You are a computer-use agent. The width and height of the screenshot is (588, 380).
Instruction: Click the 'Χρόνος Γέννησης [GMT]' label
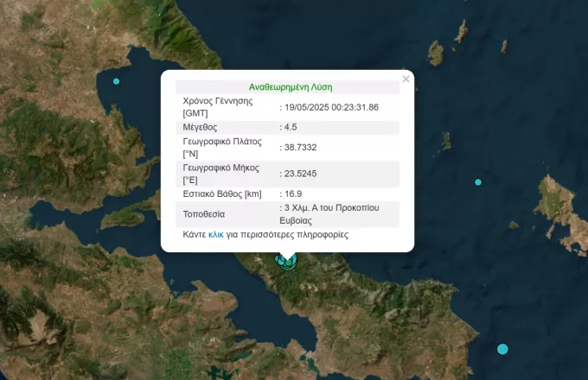pyautogui.click(x=218, y=107)
